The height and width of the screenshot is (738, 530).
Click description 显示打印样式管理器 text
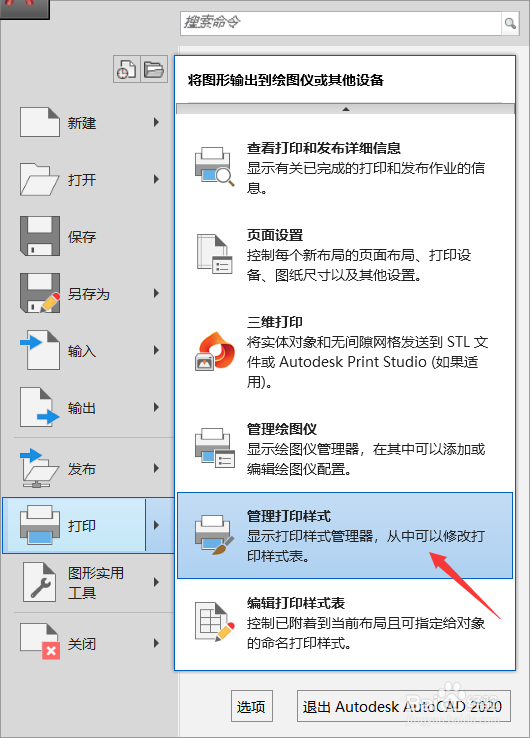pos(367,546)
